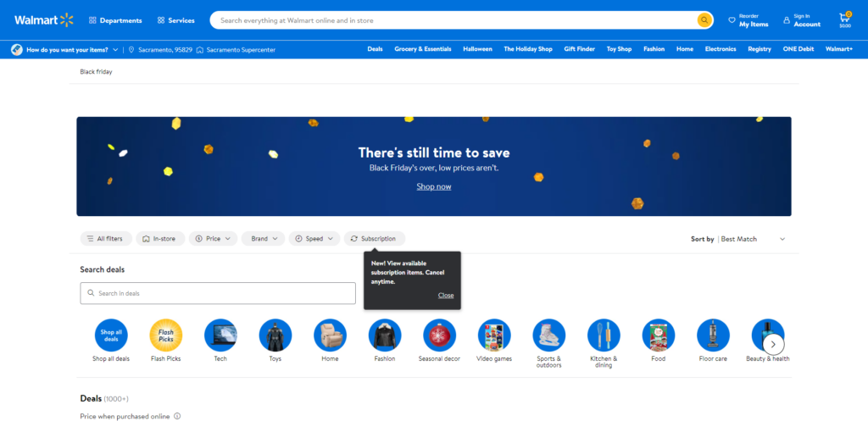The image size is (868, 421).
Task: Open the Departments menu
Action: (x=115, y=20)
